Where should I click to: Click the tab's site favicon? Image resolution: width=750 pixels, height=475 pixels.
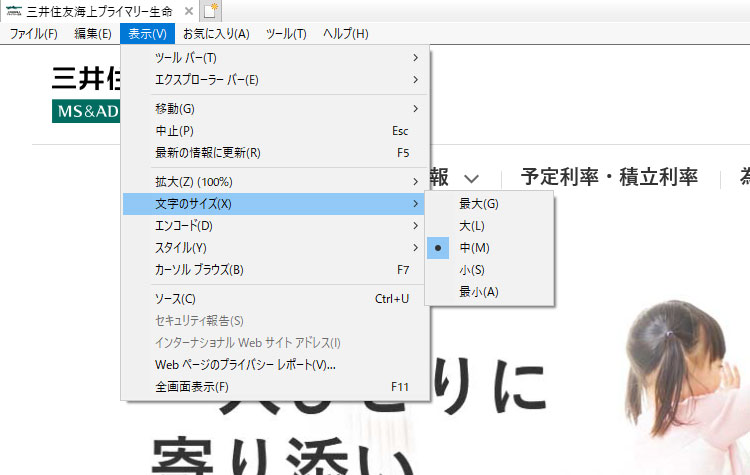(x=13, y=11)
